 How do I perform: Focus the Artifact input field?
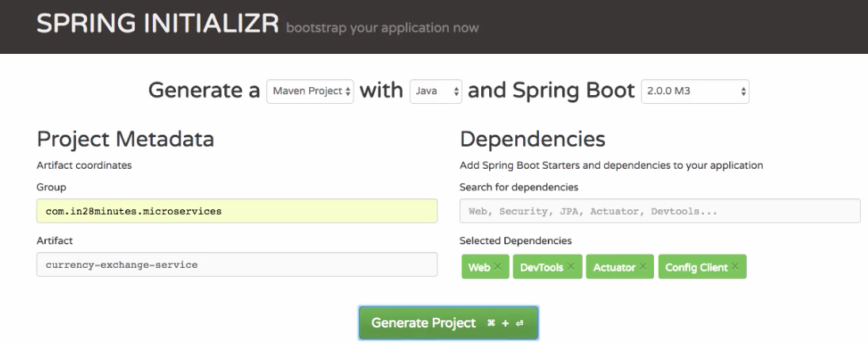pyautogui.click(x=237, y=265)
